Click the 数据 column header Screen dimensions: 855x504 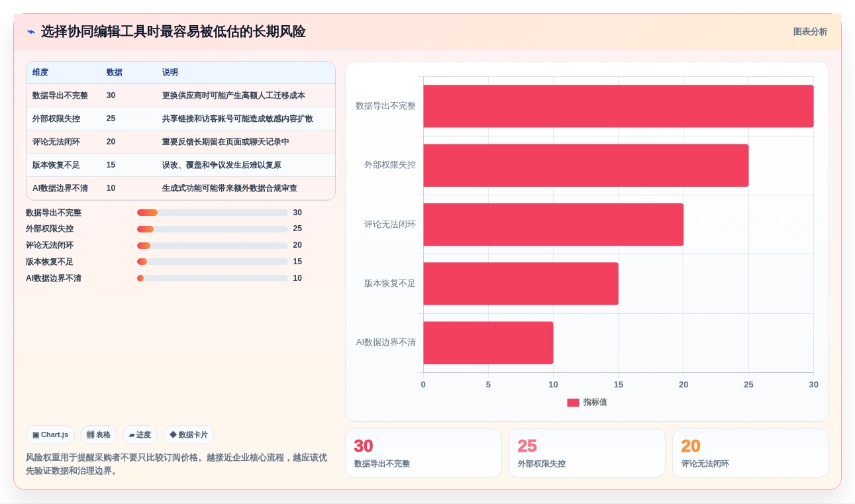point(115,72)
